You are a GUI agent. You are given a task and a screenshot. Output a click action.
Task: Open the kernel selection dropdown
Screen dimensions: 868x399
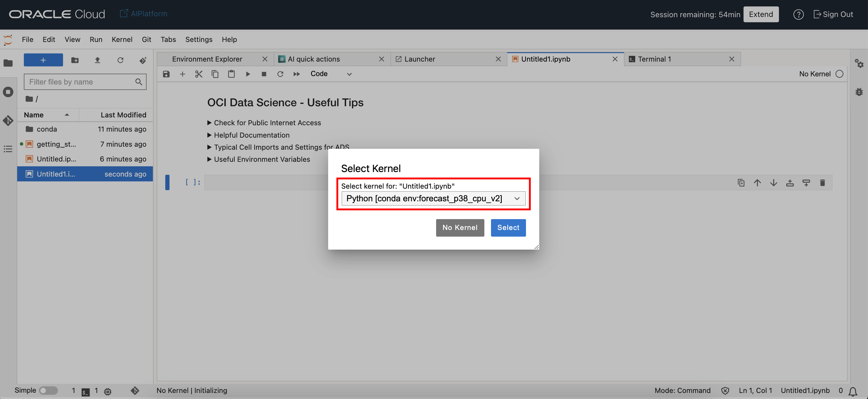pos(433,198)
